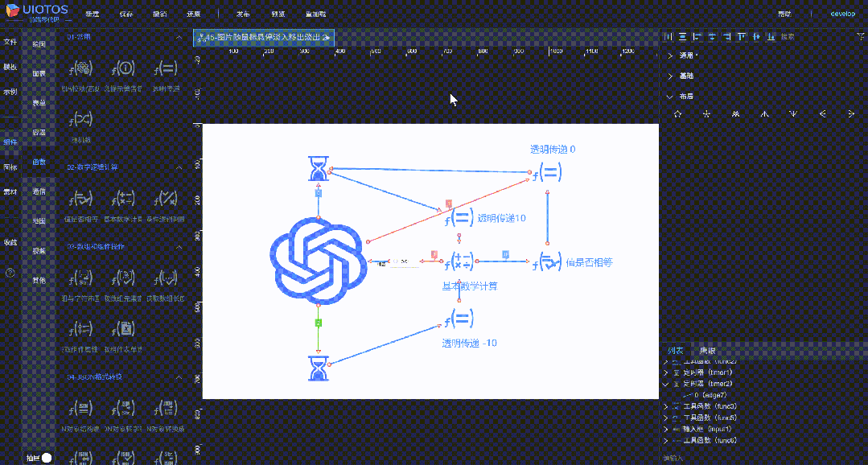Open the 示例 sidebar tab
The height and width of the screenshot is (465, 868).
10,92
